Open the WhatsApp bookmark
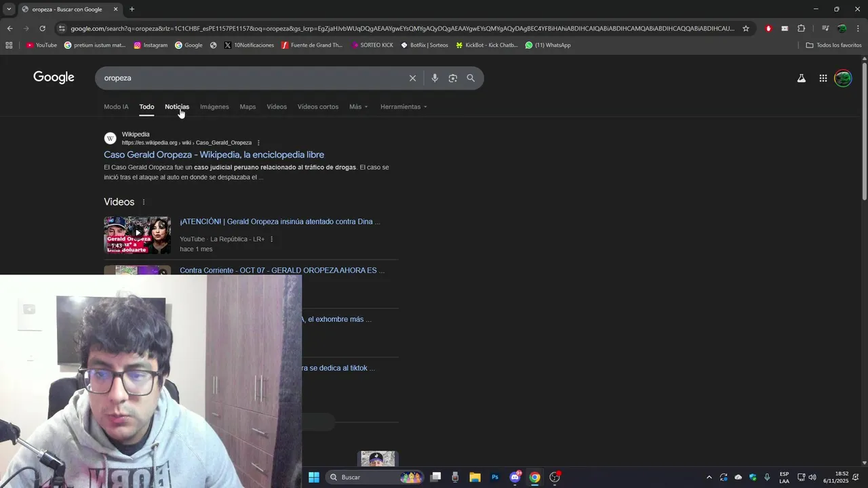 [548, 45]
